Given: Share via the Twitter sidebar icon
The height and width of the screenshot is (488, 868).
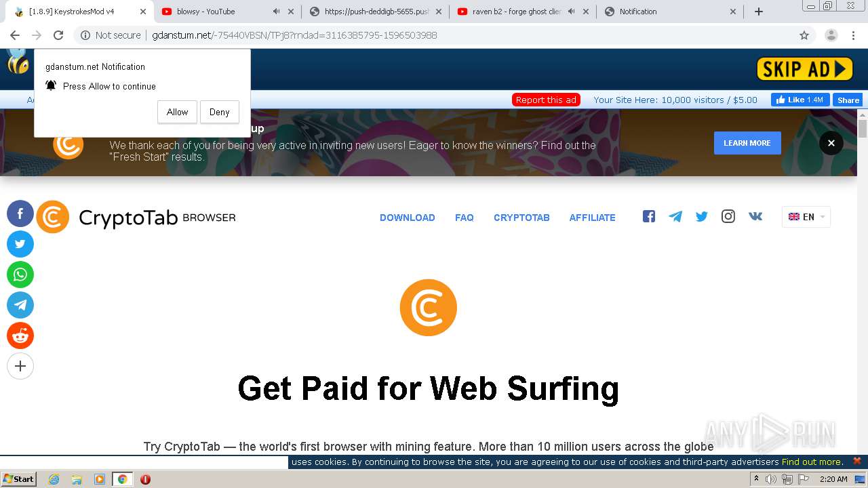Looking at the screenshot, I should point(20,245).
